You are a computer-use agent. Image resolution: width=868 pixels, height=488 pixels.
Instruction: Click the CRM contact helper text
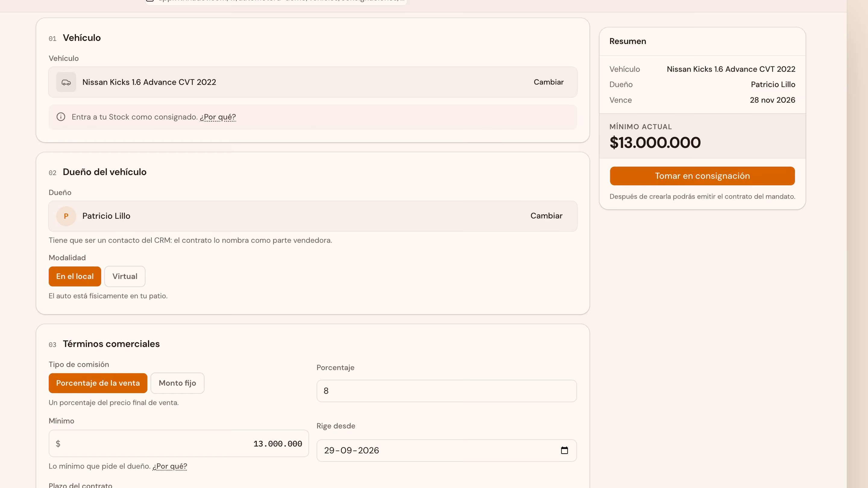[x=190, y=240]
